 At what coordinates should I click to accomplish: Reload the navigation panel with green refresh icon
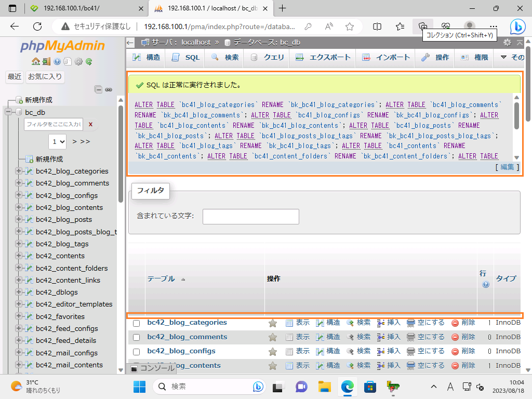89,61
